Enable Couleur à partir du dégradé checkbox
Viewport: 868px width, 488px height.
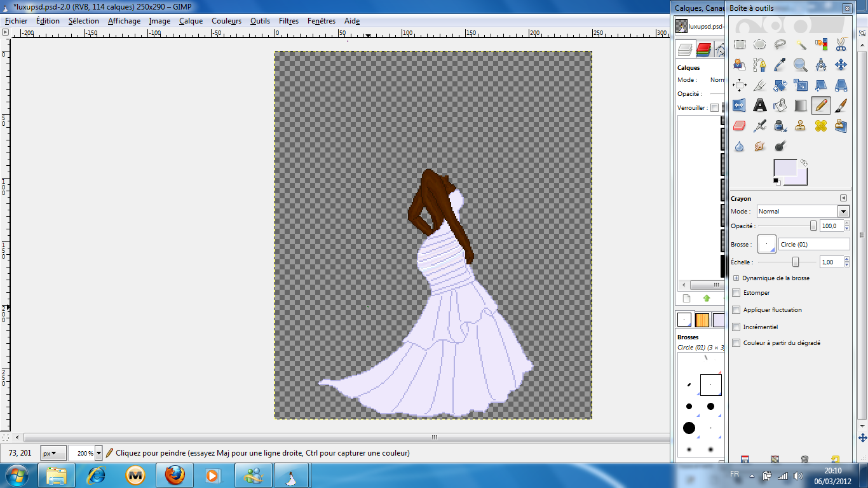tap(736, 343)
